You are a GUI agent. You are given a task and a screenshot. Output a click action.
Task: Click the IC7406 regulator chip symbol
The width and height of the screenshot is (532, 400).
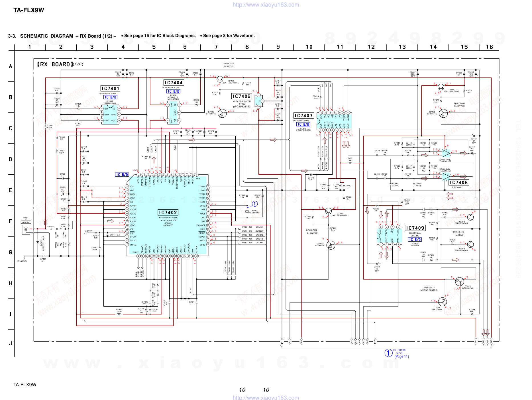[x=259, y=101]
